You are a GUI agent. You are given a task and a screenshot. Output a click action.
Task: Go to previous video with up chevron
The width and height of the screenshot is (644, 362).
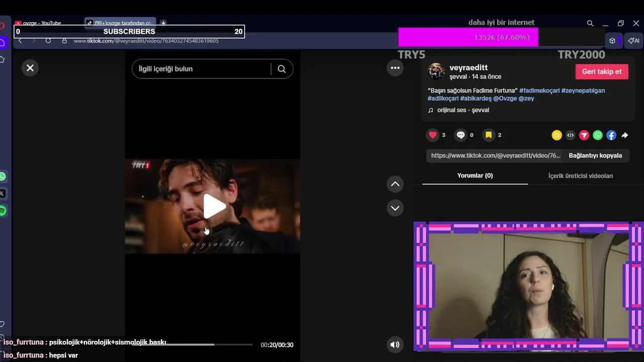click(395, 184)
